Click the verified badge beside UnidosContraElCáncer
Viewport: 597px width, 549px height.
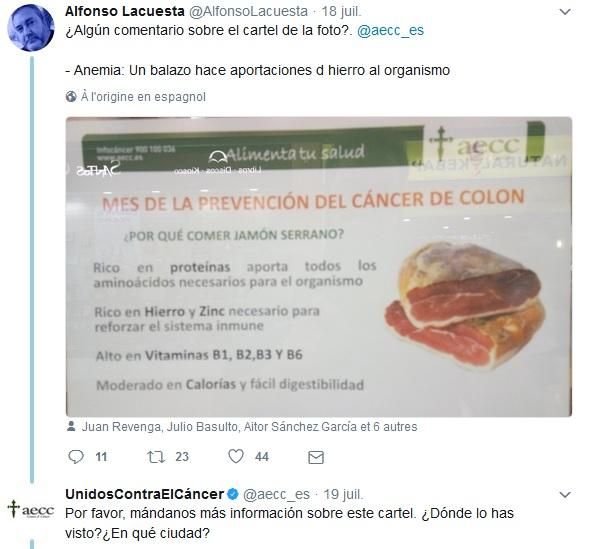point(233,494)
